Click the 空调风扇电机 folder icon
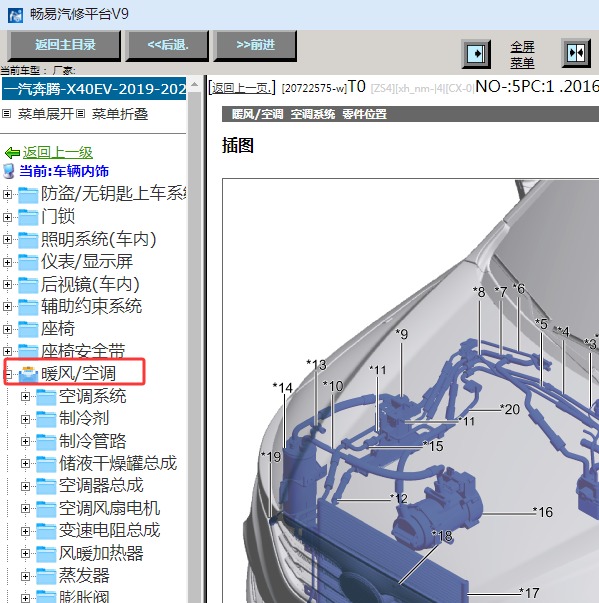The height and width of the screenshot is (603, 599). (x=46, y=509)
